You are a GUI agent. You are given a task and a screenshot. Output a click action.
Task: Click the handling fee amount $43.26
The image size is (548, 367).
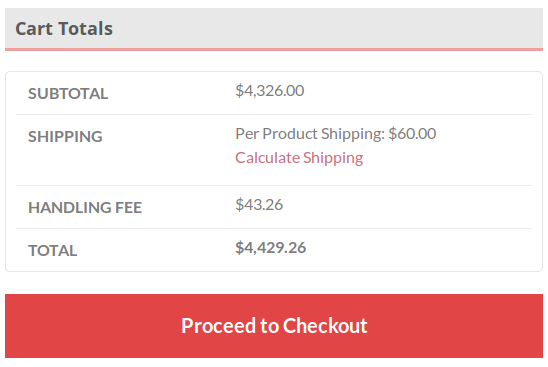(x=259, y=205)
